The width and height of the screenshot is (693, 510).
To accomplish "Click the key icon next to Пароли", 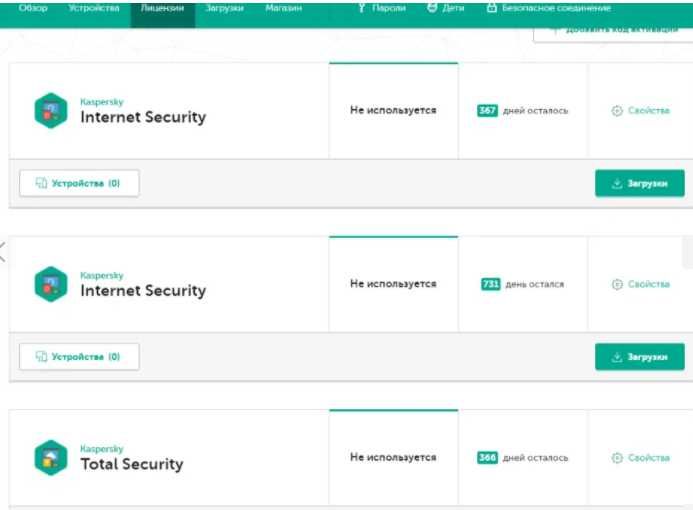I will click(362, 8).
